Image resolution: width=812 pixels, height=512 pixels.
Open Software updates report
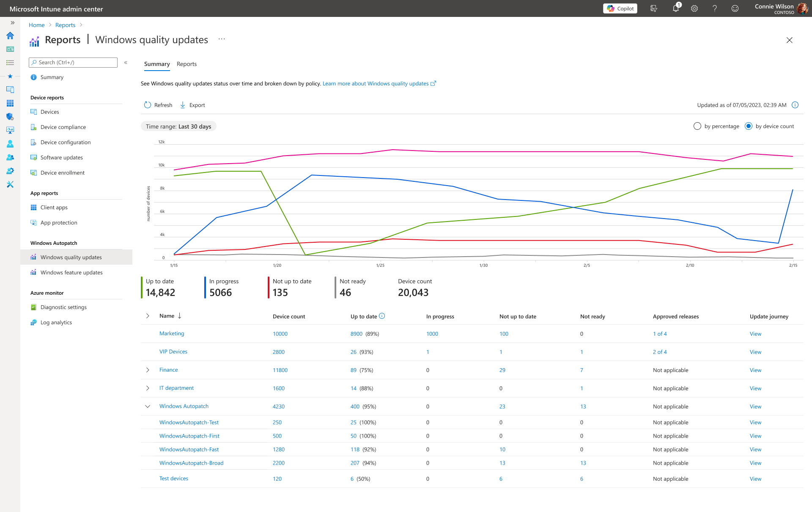click(x=61, y=158)
